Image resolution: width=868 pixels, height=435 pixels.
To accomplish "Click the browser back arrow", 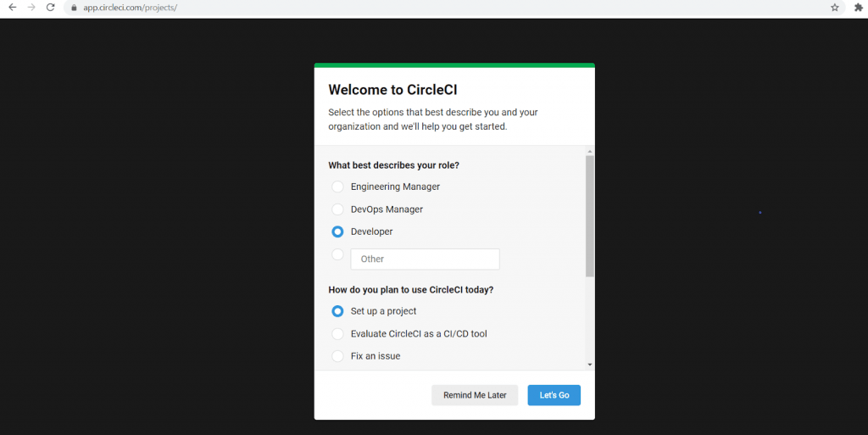I will [12, 8].
